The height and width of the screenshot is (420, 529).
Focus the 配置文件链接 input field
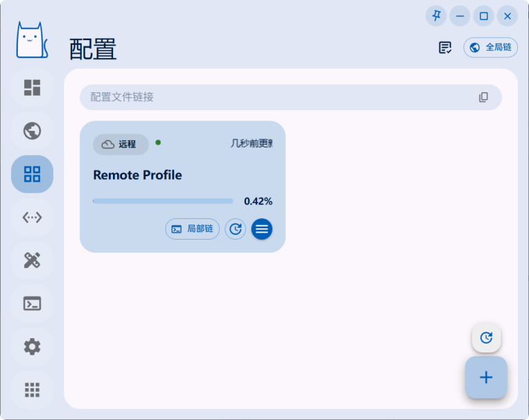(291, 97)
